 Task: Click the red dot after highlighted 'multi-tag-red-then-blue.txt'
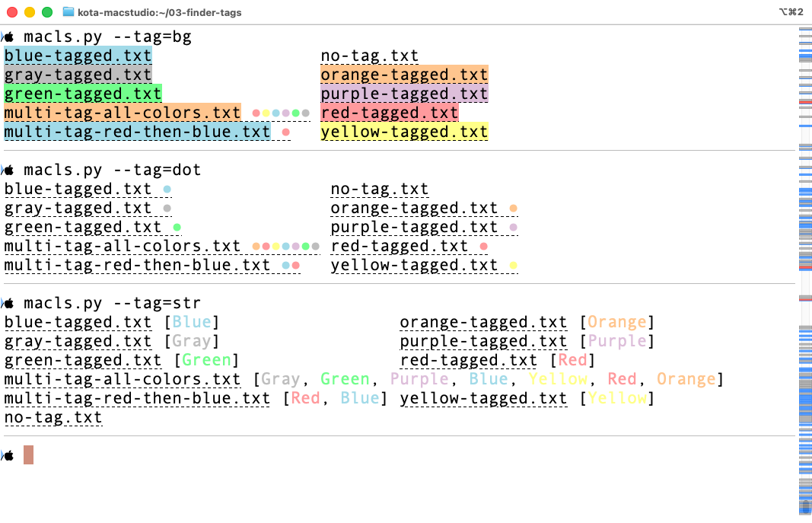click(286, 132)
